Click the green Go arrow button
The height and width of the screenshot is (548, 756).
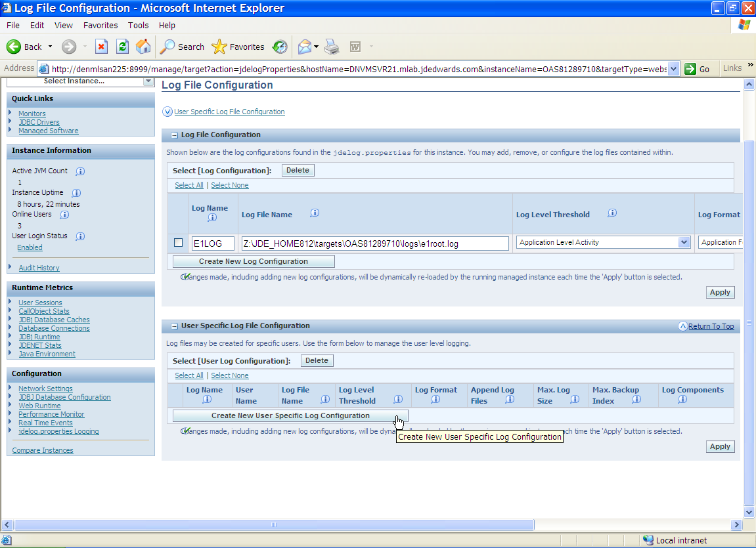690,69
